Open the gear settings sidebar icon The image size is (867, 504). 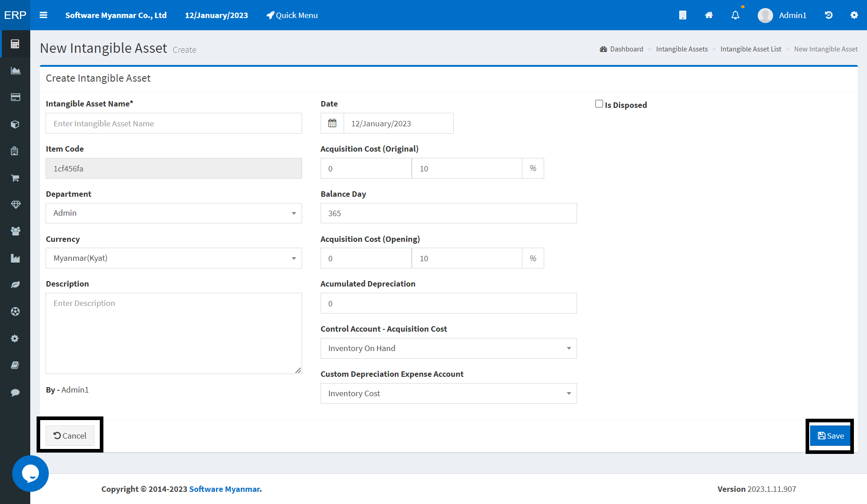15,338
